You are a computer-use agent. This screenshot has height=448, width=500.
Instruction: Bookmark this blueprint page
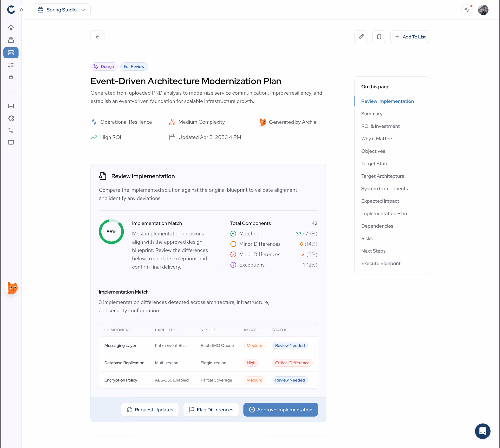point(379,37)
